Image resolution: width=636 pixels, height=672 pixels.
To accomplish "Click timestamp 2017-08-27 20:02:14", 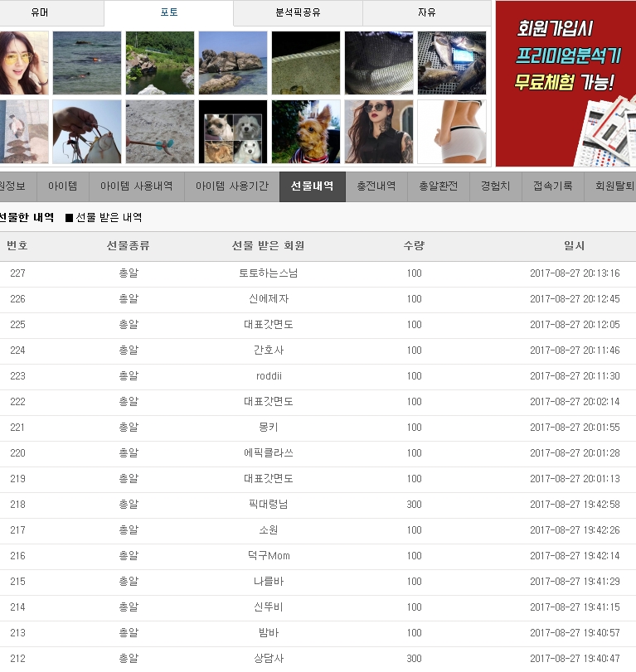I will click(575, 402).
